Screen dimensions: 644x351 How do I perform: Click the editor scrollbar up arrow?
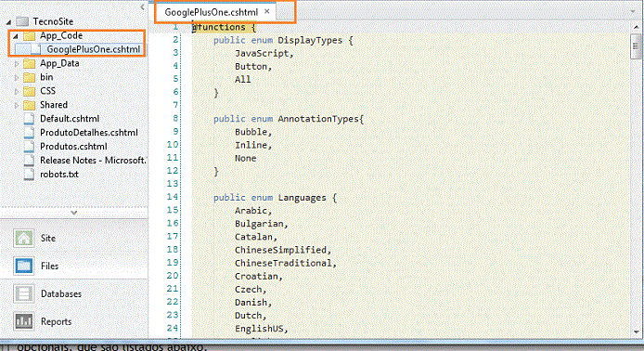pyautogui.click(x=637, y=28)
